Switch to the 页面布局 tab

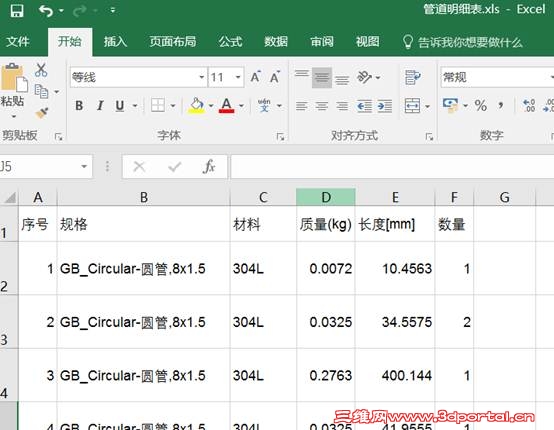(173, 42)
